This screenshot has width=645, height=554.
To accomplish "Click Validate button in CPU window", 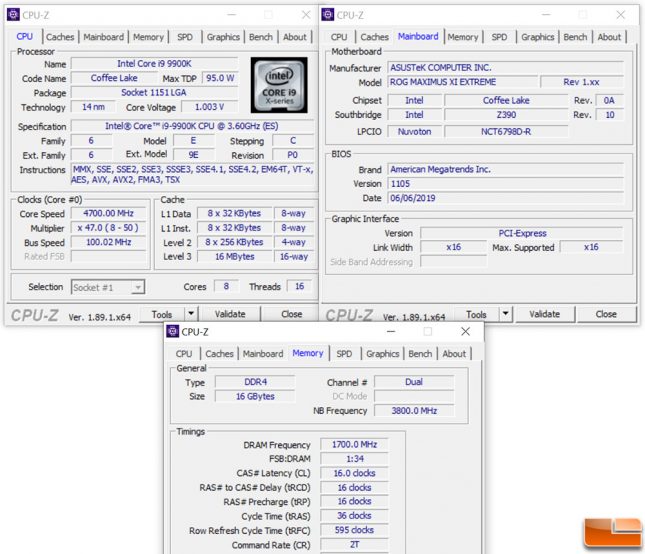I will [230, 314].
